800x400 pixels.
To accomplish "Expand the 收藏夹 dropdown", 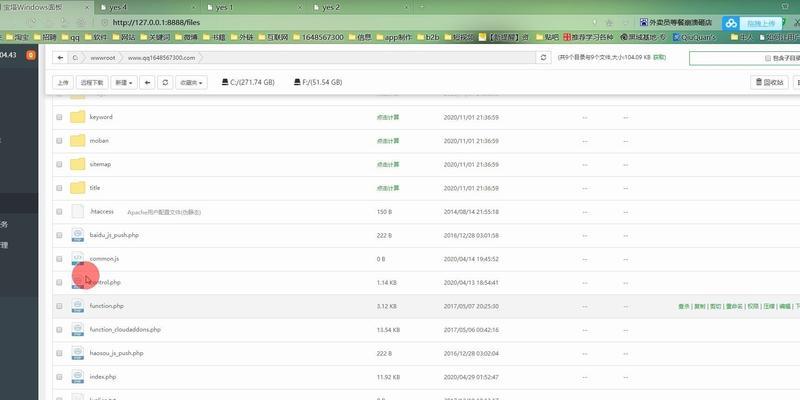I will point(191,82).
